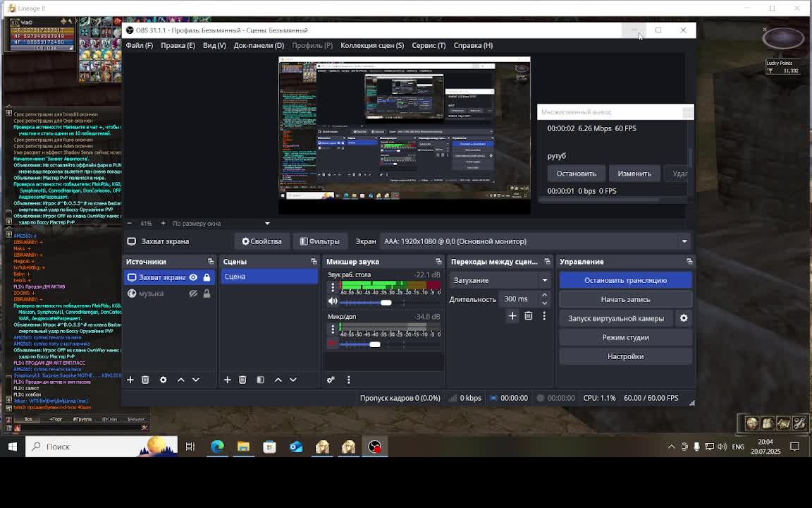Unlock the Захват экрана source

pyautogui.click(x=207, y=277)
